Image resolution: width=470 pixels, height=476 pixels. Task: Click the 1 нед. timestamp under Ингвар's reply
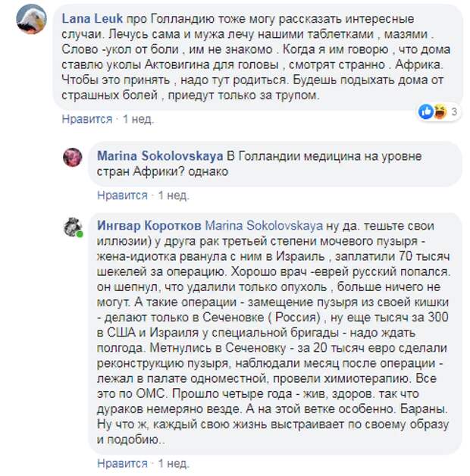click(174, 463)
